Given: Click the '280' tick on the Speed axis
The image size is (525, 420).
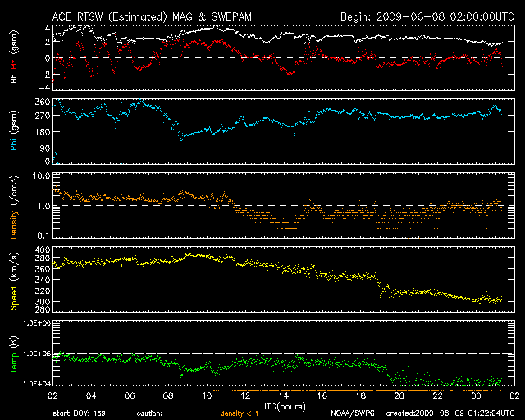Looking at the screenshot, I should pyautogui.click(x=43, y=309).
